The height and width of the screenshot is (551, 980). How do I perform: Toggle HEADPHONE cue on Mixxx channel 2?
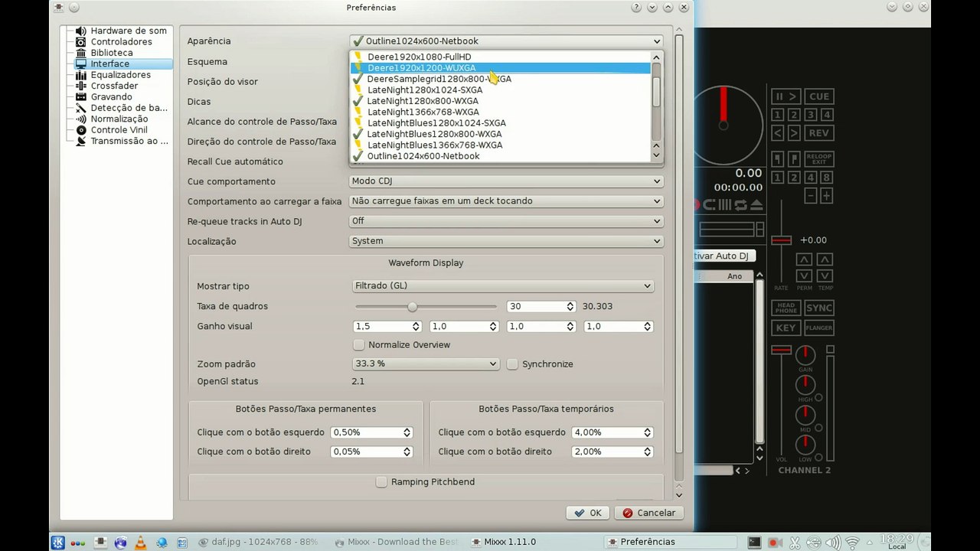point(786,308)
